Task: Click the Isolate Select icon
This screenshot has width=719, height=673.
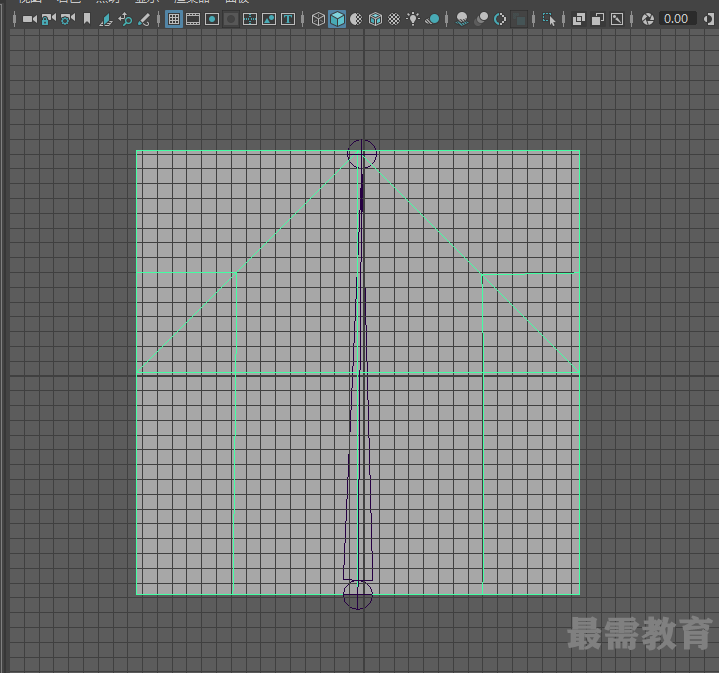Action: (x=549, y=19)
